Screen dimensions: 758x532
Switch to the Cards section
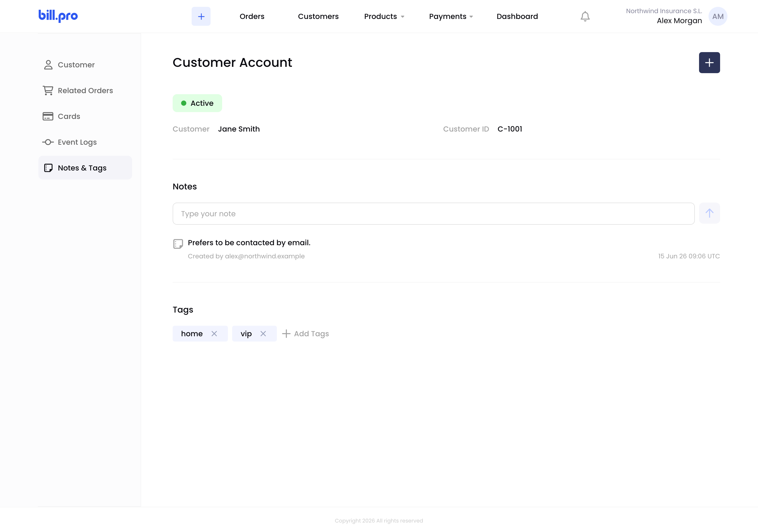click(85, 116)
